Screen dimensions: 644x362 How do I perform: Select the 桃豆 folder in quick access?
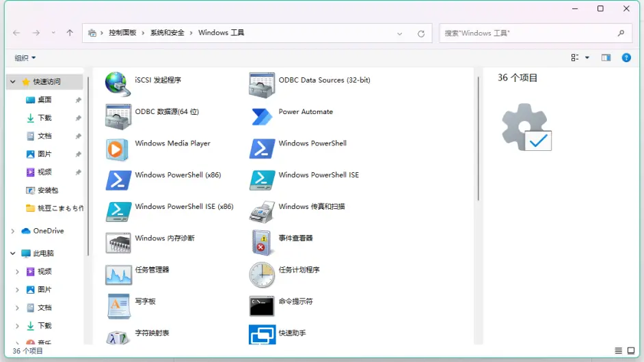[x=54, y=208]
